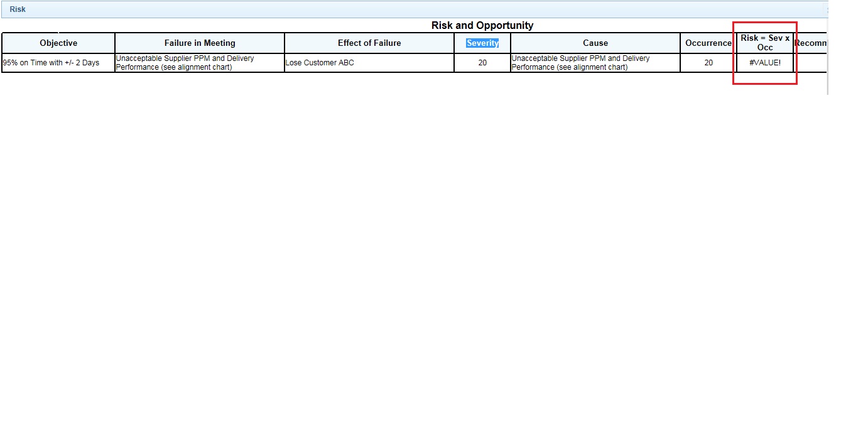Click the #VALUE! error cell
This screenshot has height=441, width=868.
(x=765, y=63)
